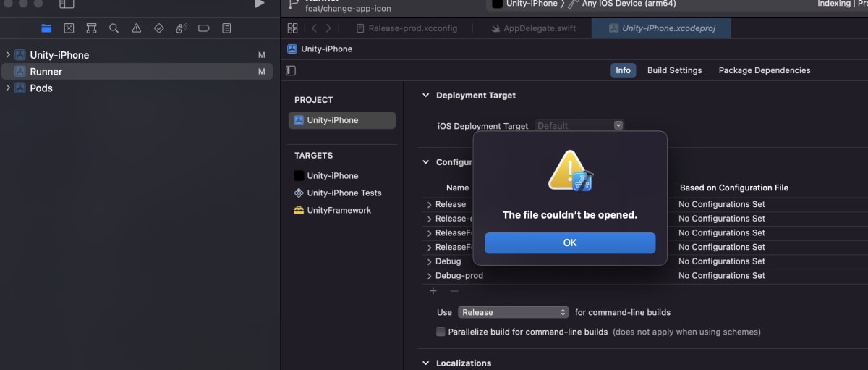Expand the Debug configuration row

point(429,261)
